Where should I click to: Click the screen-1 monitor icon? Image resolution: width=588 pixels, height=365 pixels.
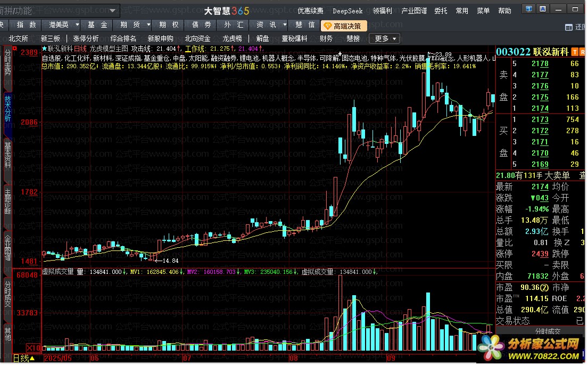[529, 9]
